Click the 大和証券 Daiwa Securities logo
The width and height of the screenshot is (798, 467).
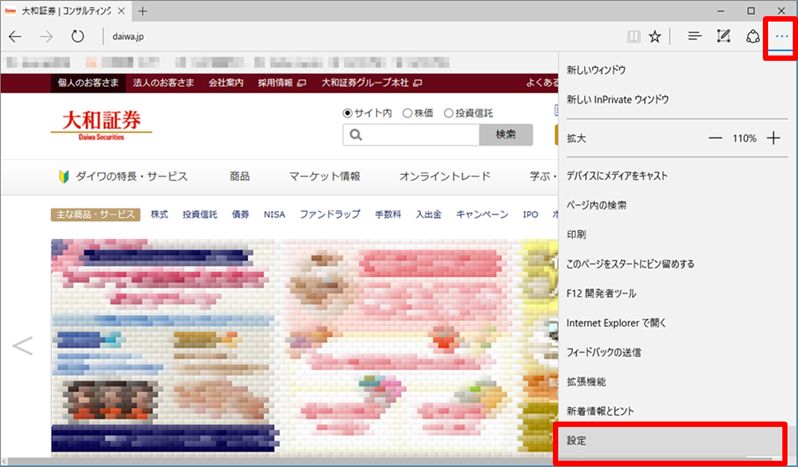point(101,125)
